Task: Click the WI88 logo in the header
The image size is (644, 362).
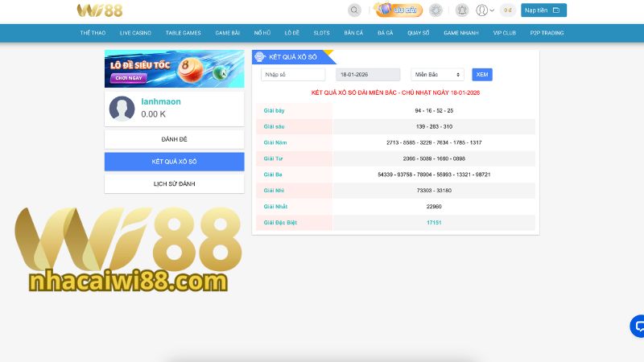Action: tap(100, 10)
